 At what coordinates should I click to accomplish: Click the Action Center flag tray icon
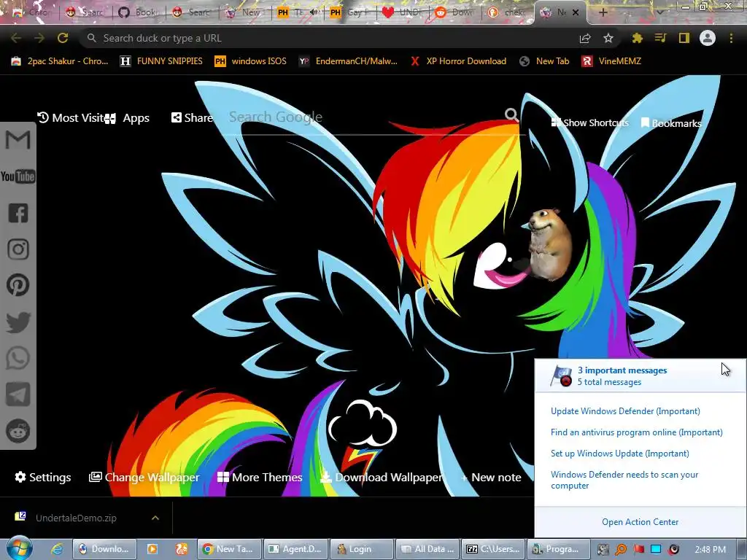pyautogui.click(x=638, y=549)
